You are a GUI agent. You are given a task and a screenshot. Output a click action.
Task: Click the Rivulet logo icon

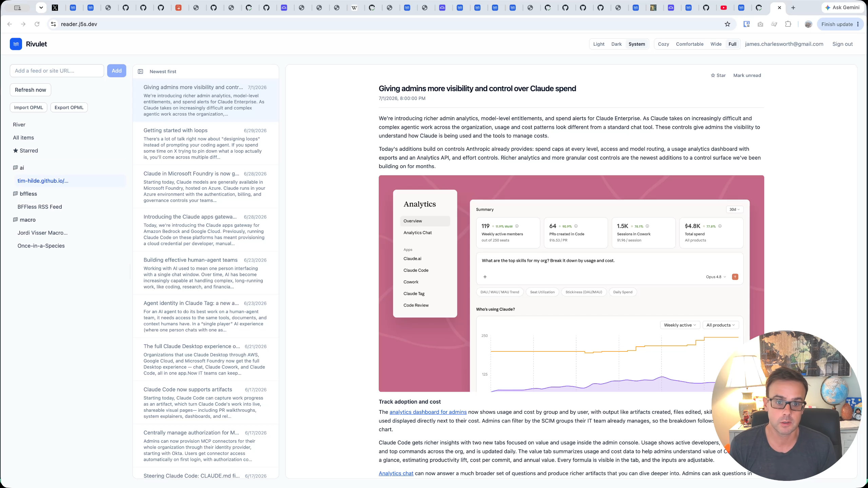(16, 44)
